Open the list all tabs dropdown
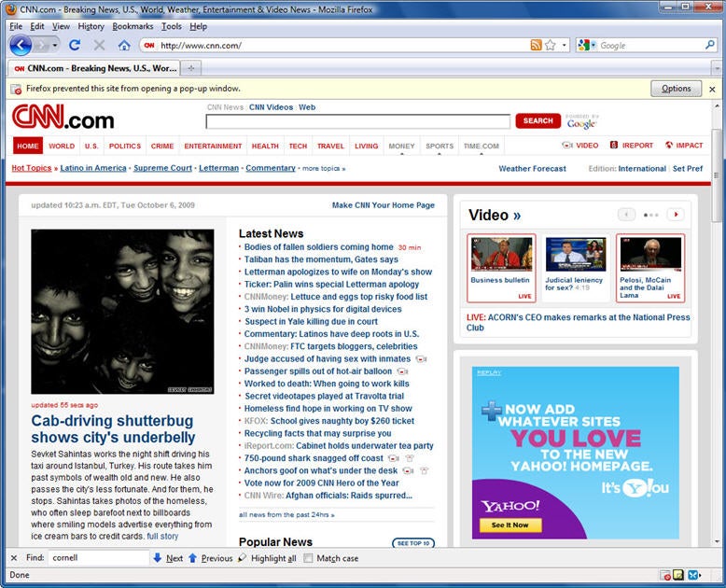The width and height of the screenshot is (726, 588). [x=718, y=68]
